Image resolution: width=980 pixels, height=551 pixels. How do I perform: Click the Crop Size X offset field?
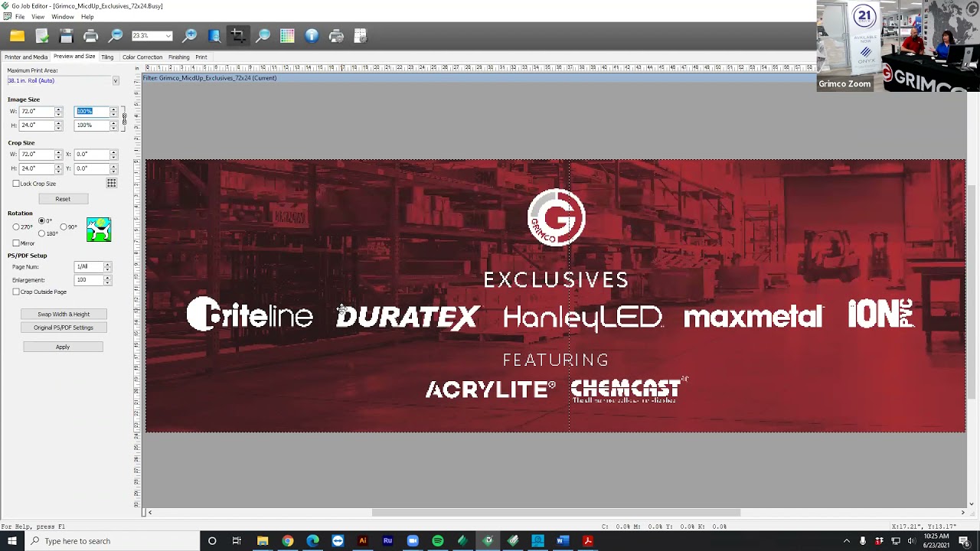tap(92, 155)
